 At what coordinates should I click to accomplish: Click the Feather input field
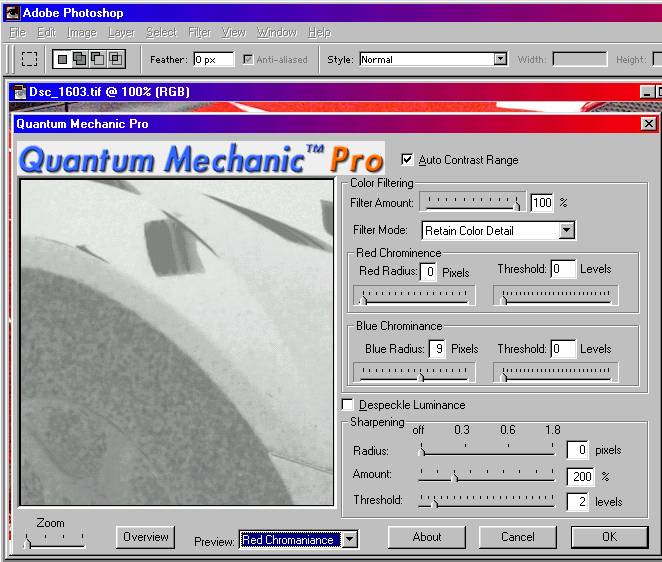pos(214,59)
